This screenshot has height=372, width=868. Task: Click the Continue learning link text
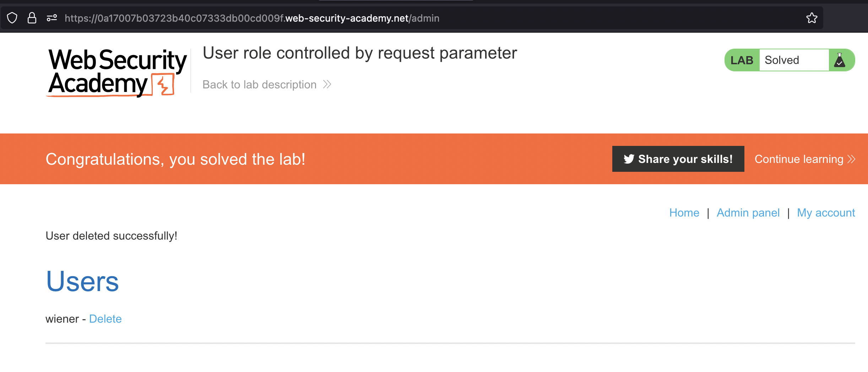point(799,159)
